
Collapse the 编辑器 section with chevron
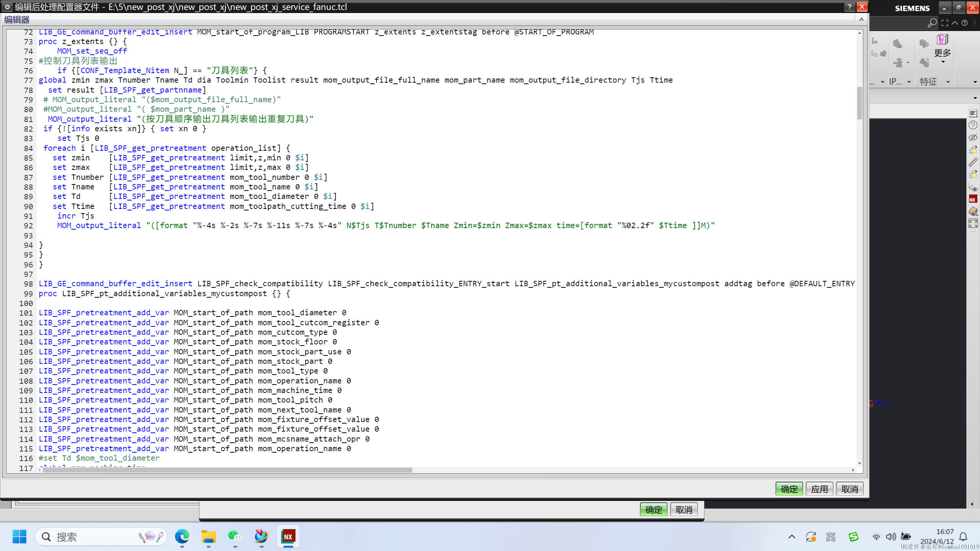point(861,19)
